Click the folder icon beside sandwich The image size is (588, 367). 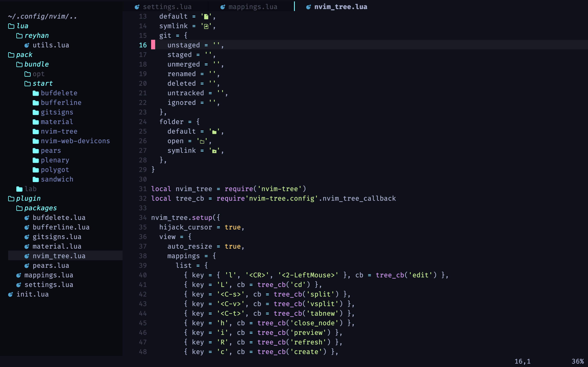point(36,179)
